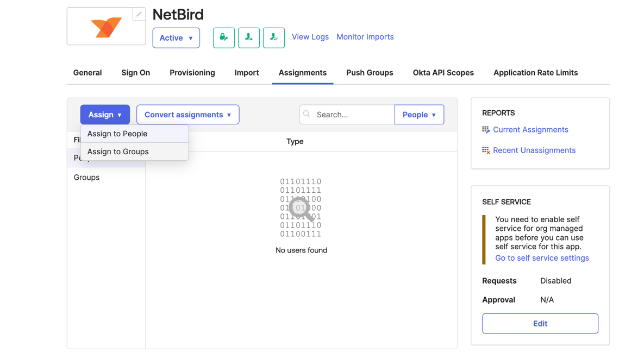Screen dimensions: 644x359
Task: Click the green push user icon button
Action: 249,37
